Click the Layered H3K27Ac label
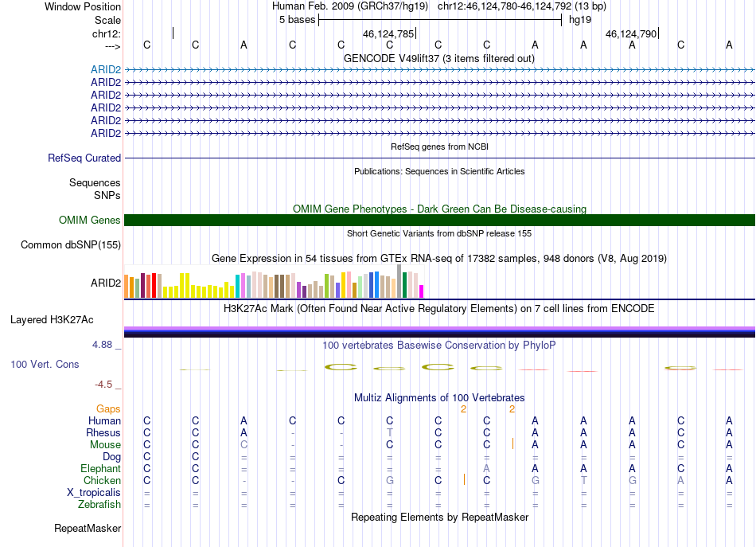Screen dimensions: 756x547 [x=52, y=320]
